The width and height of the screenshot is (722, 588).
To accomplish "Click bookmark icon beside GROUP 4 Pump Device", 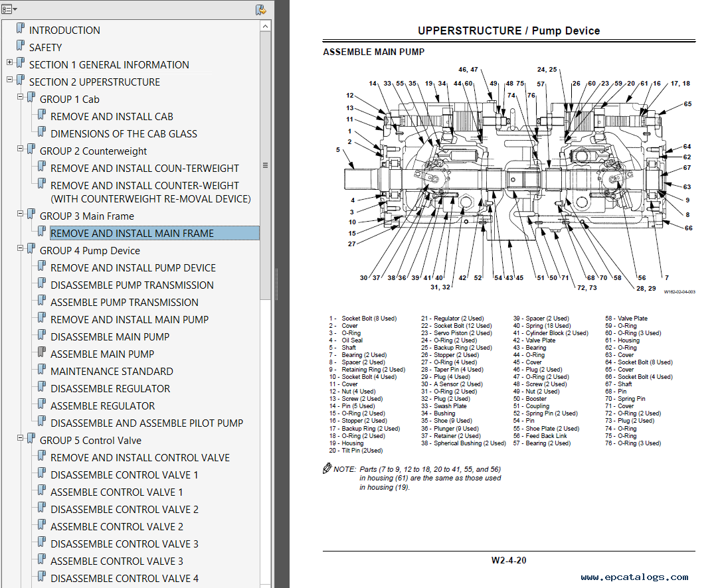I will [31, 249].
